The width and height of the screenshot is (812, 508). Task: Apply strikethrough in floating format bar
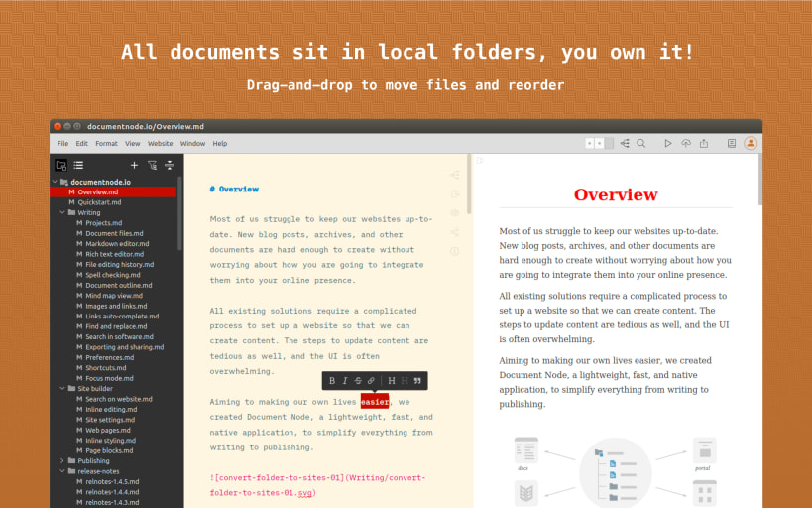point(358,381)
